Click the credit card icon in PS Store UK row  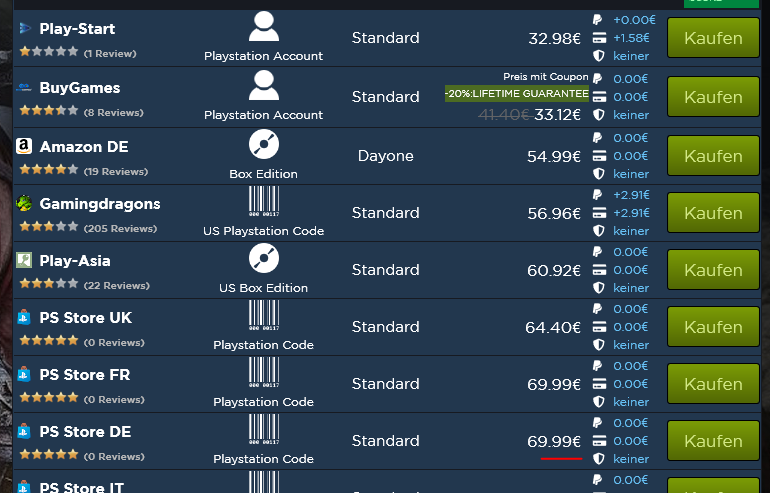[x=599, y=327]
